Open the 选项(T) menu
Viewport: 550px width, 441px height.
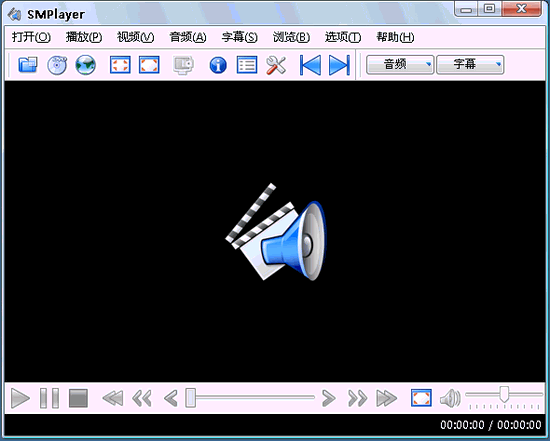(343, 37)
